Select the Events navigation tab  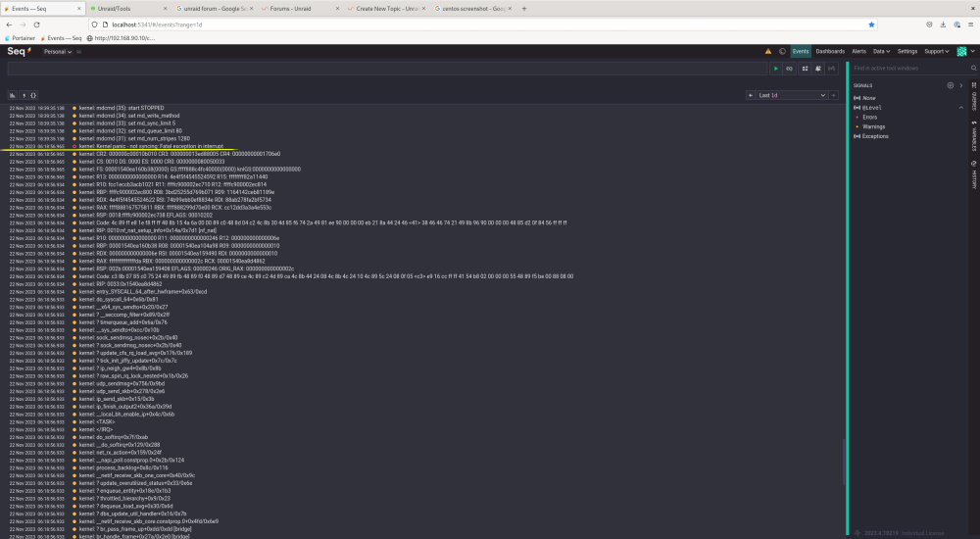pyautogui.click(x=801, y=51)
